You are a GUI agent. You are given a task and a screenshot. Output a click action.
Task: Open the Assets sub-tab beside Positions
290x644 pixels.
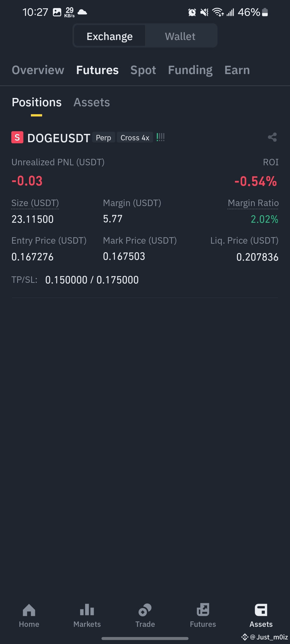(92, 102)
